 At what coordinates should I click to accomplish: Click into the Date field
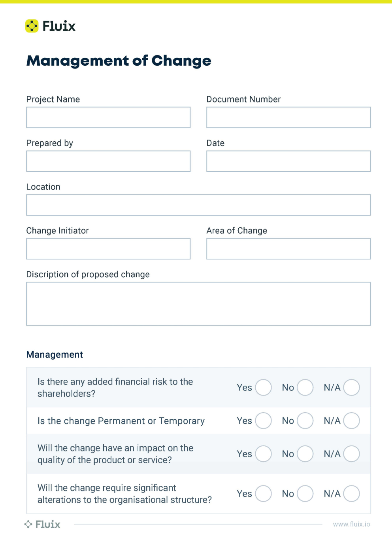tap(288, 161)
